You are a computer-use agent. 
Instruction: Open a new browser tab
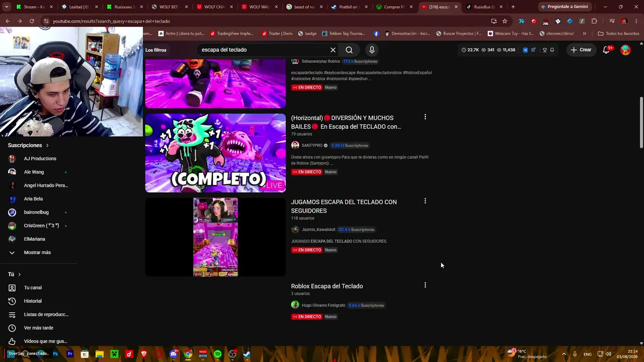click(513, 7)
